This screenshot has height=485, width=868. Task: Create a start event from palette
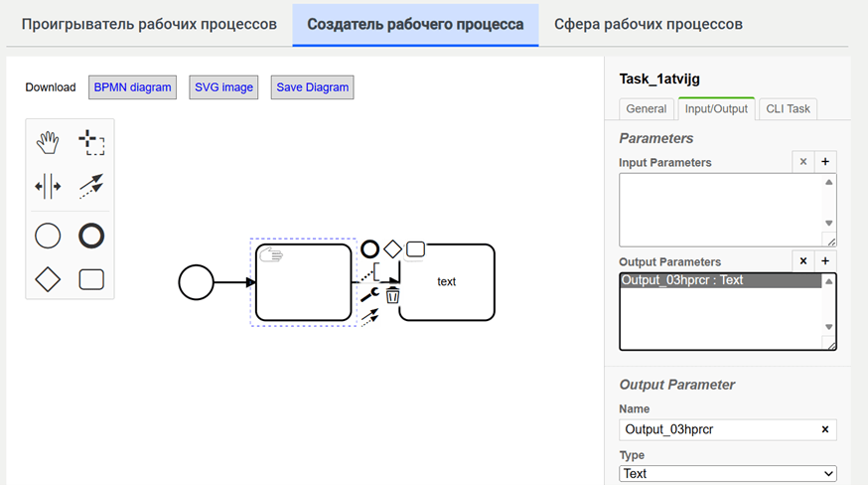point(48,237)
